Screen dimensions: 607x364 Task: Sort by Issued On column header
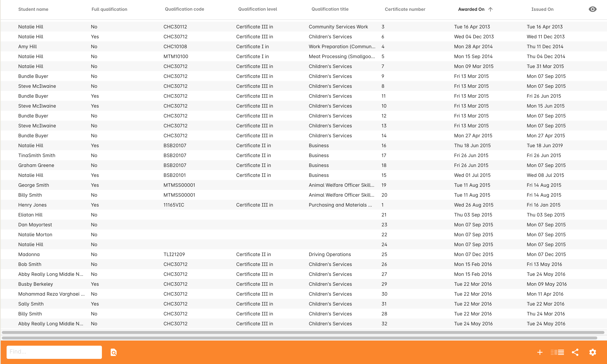click(542, 9)
